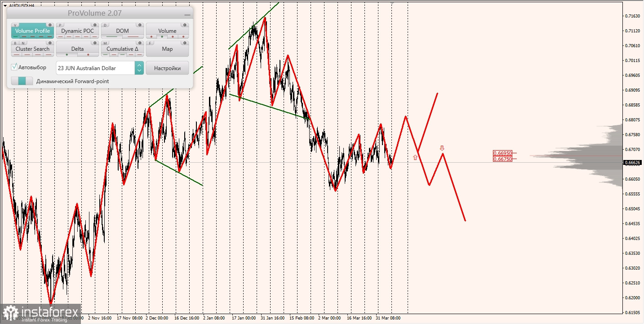The height and width of the screenshot is (324, 644).
Task: Open Volume gear settings
Action: click(185, 25)
